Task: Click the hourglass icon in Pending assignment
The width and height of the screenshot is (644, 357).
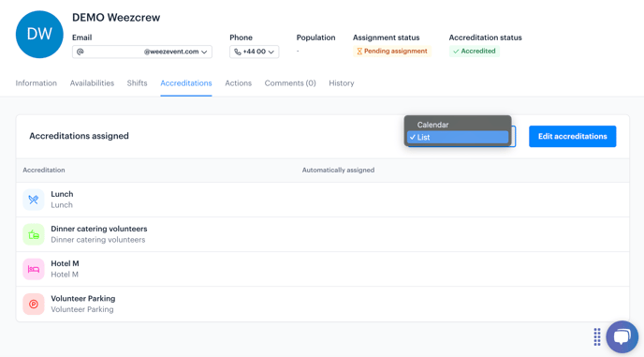Action: coord(359,52)
